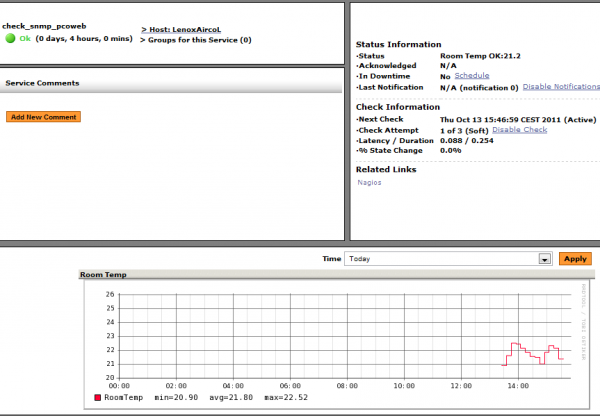Click the Check Information heading
This screenshot has height=416, width=600.
[x=397, y=106]
